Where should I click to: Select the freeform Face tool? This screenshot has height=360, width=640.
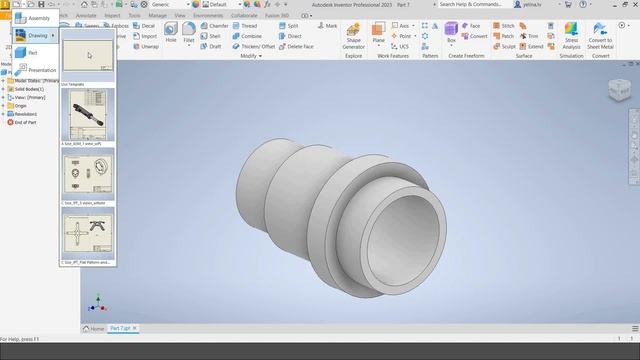pos(471,26)
